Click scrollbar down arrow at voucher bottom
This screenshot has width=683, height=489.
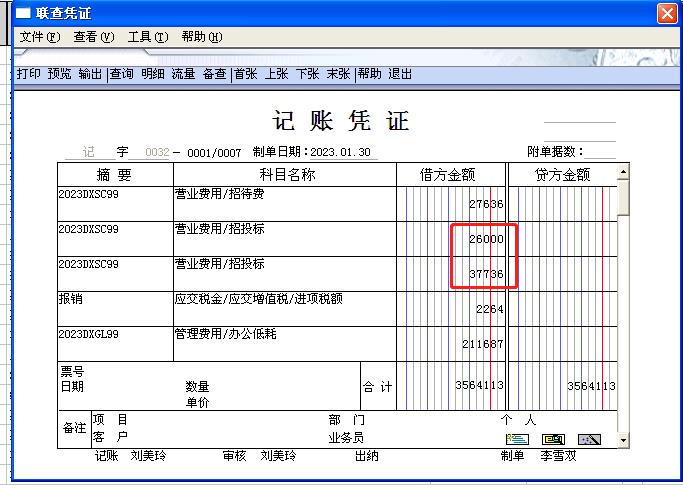click(624, 440)
